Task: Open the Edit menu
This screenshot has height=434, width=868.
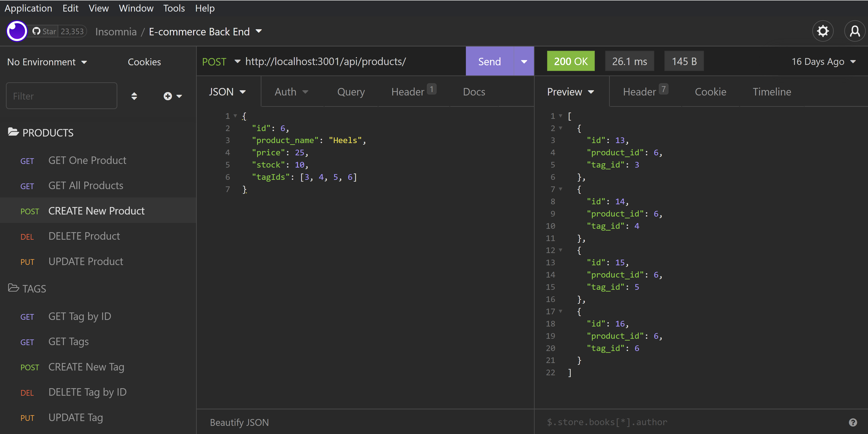Action: [x=70, y=8]
